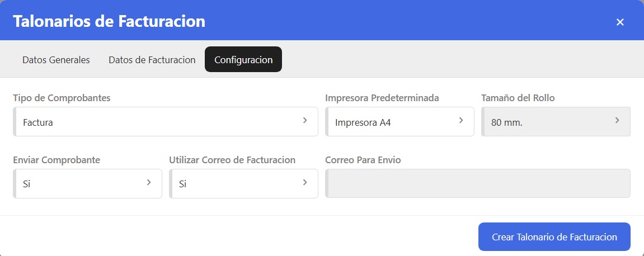Click the Talonarios de Facturacion title text
The height and width of the screenshot is (256, 644).
pos(109,22)
